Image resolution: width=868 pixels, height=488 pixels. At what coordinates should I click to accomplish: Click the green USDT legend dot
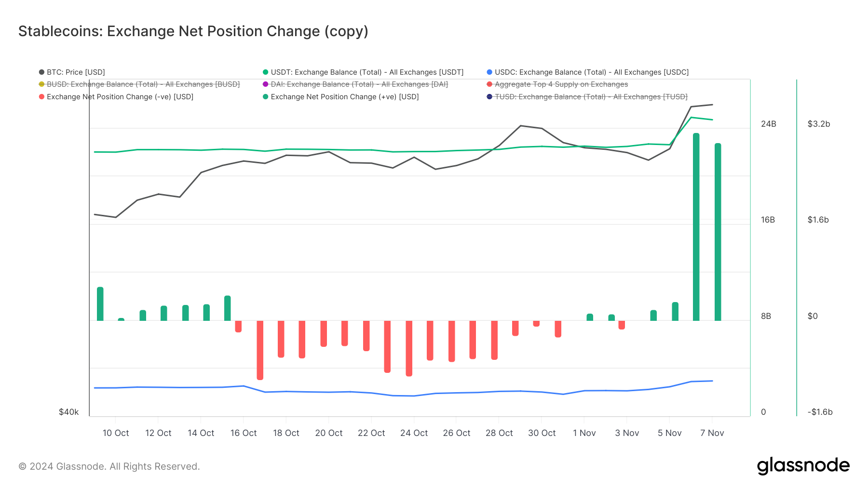265,72
